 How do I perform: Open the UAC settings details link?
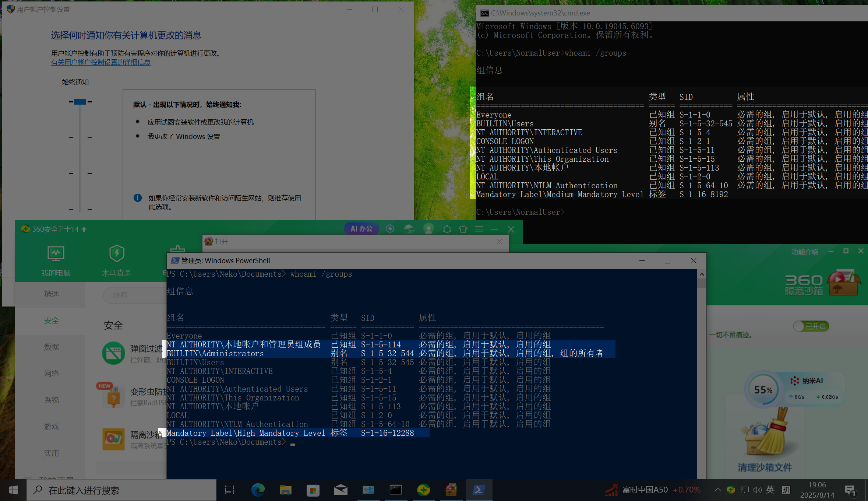100,62
